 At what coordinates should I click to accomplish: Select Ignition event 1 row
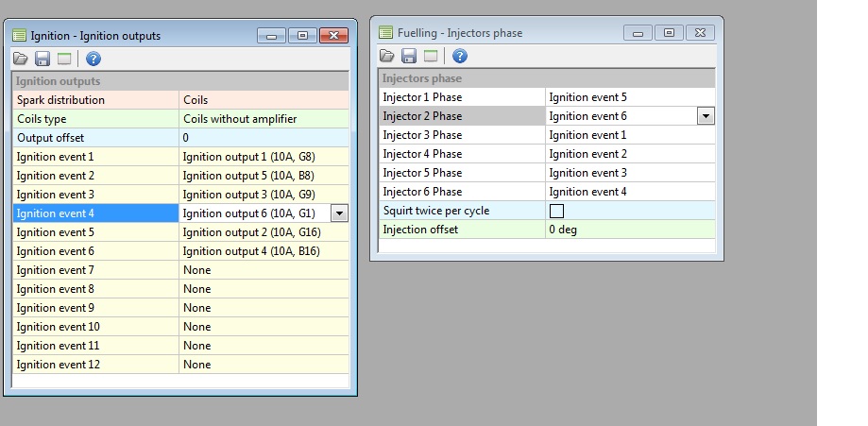(x=94, y=157)
